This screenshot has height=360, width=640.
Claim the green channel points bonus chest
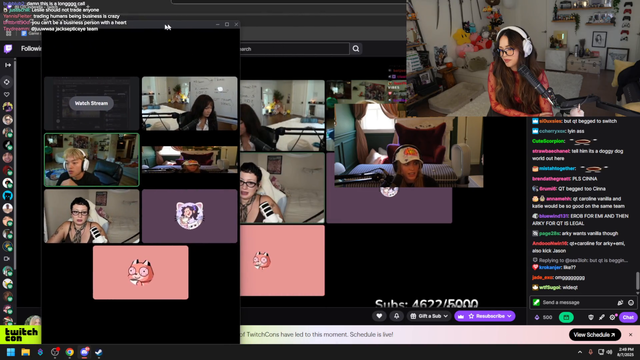coord(566,317)
